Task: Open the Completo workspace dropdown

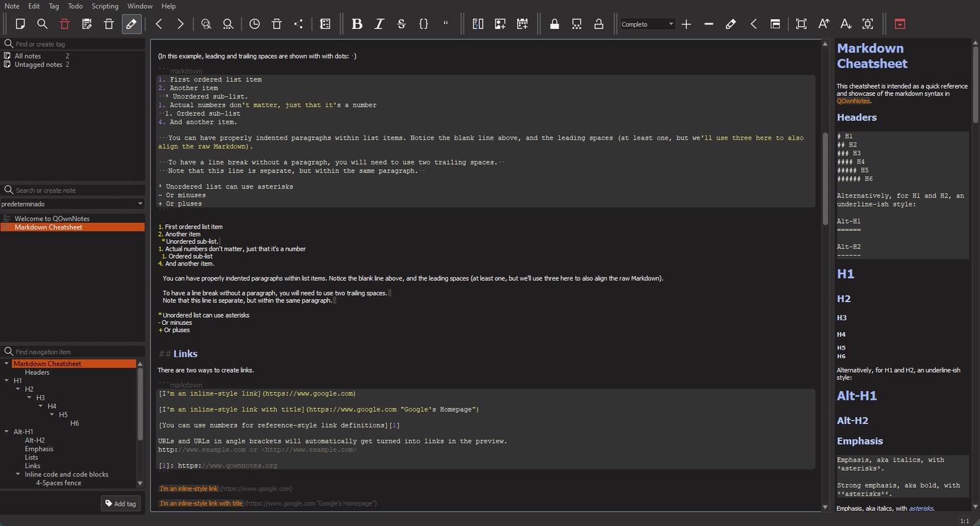Action: (648, 24)
